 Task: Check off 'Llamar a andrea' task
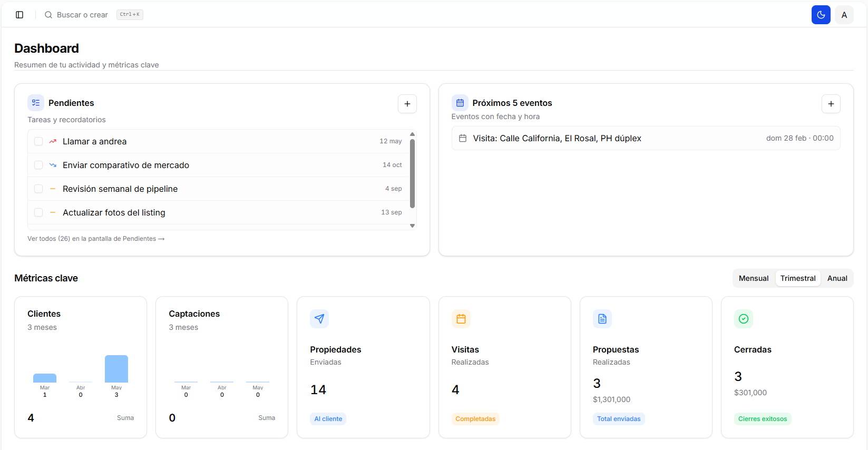tap(38, 141)
